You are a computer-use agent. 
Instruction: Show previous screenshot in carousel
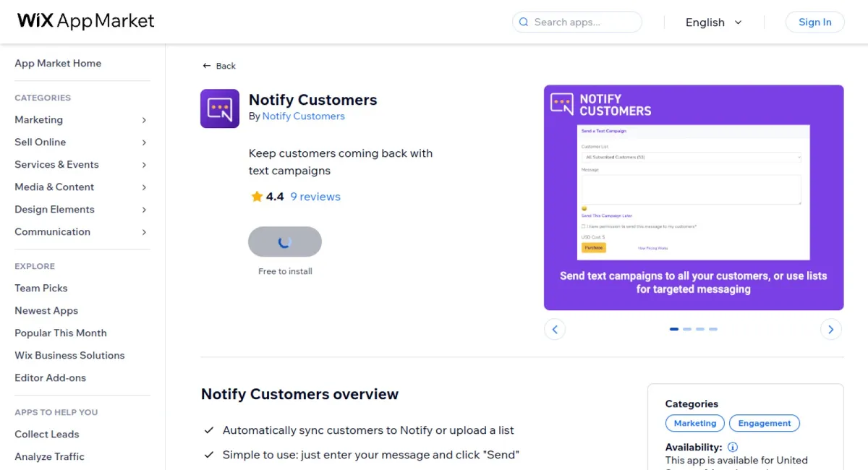coord(555,329)
